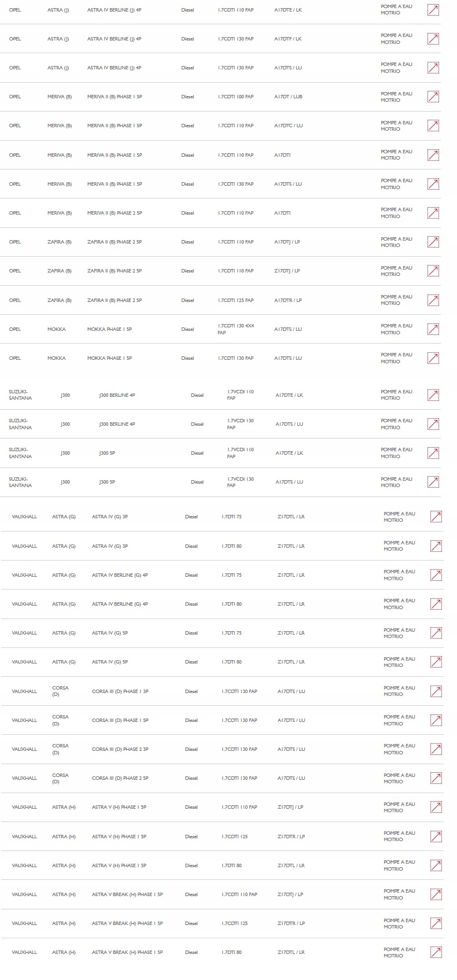The height and width of the screenshot is (980, 457).
Task: Open arrow icon for Corsa III Phase 1 3P
Action: 436,691
